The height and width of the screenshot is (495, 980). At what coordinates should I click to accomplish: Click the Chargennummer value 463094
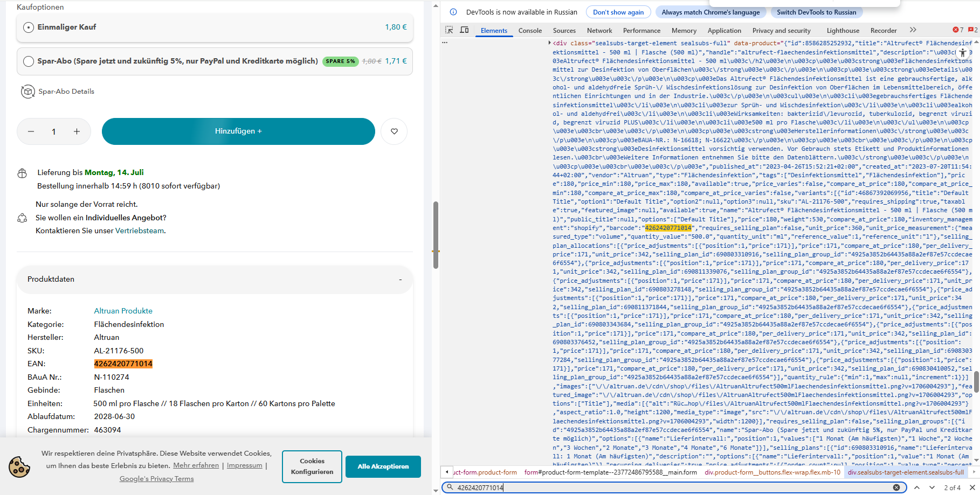[107, 430]
